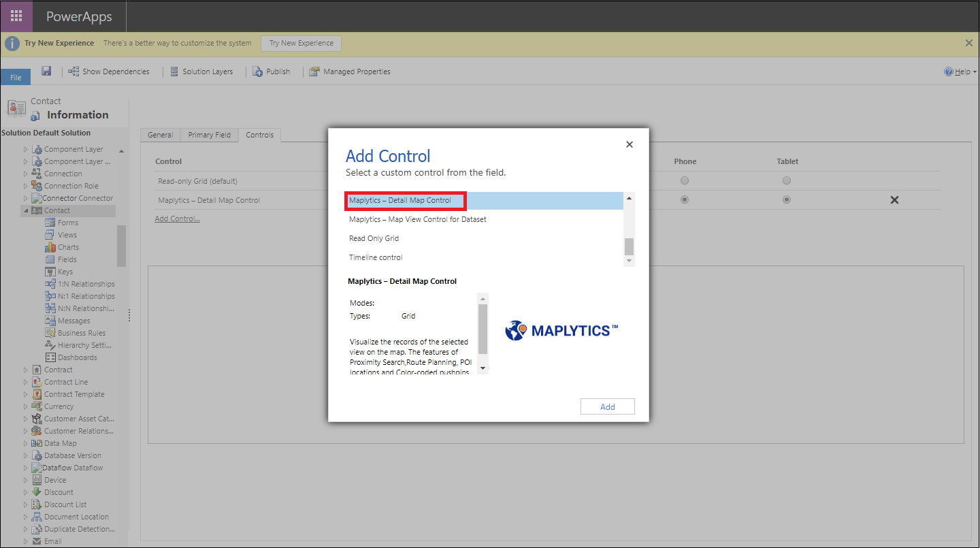The width and height of the screenshot is (980, 548).
Task: Expand the Data Map tree node
Action: (x=26, y=443)
